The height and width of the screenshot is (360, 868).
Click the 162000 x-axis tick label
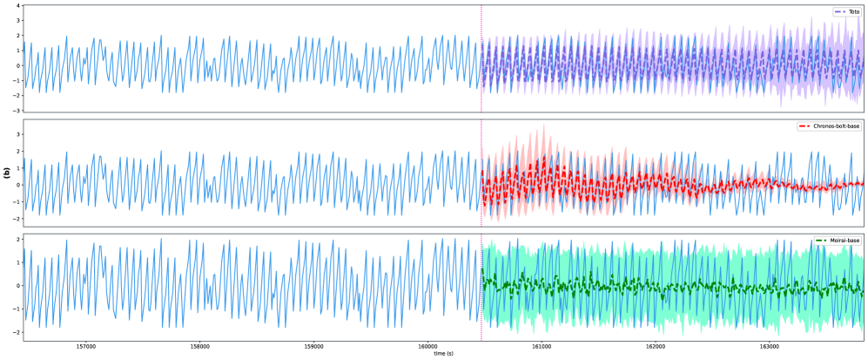pyautogui.click(x=656, y=347)
